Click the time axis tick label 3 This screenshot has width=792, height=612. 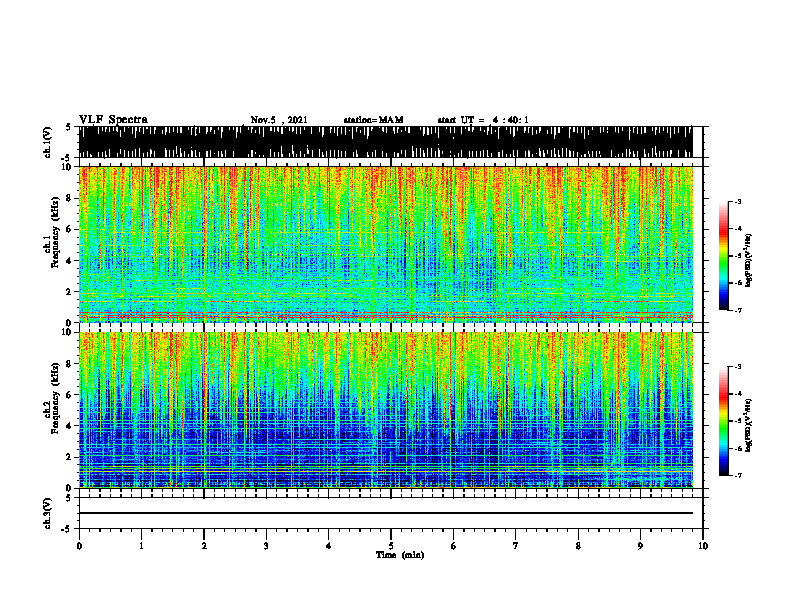(266, 546)
